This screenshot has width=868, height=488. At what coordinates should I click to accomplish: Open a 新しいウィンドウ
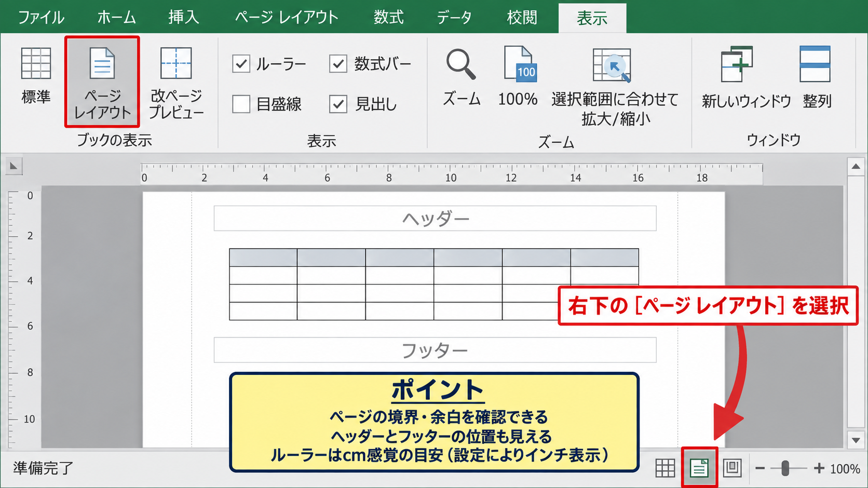coord(746,77)
